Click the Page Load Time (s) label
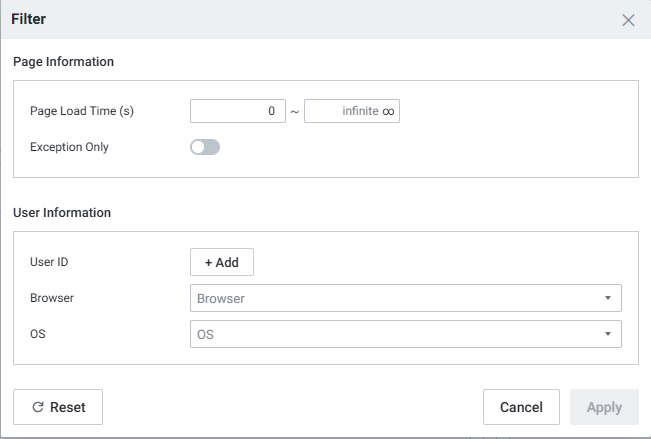Screen dimensions: 651x439 click(82, 111)
